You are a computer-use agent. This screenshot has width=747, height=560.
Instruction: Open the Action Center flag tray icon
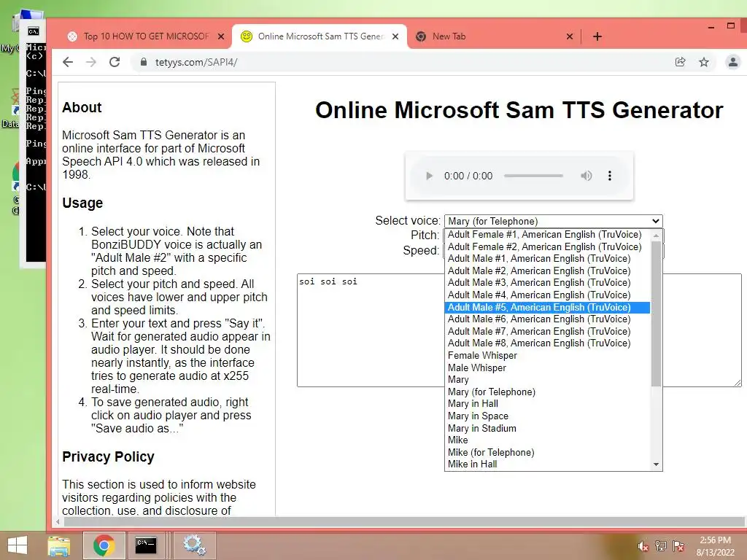pos(678,546)
